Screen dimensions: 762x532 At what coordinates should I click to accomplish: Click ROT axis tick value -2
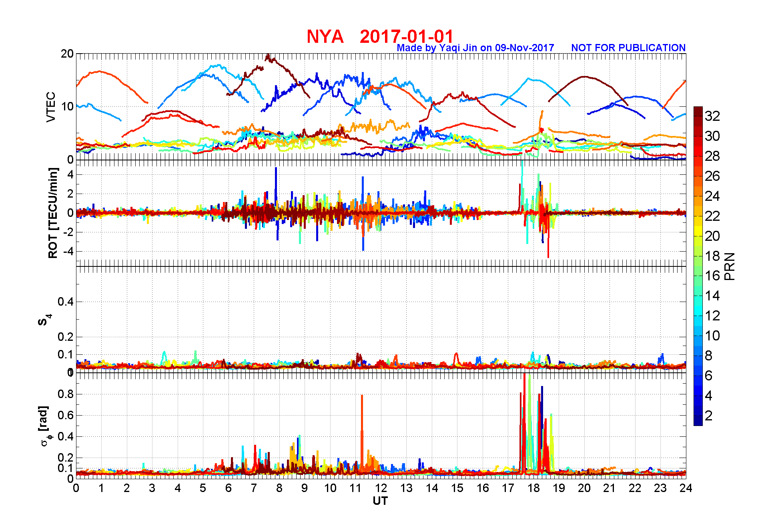[68, 232]
